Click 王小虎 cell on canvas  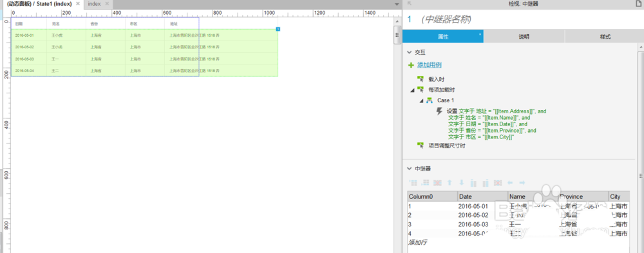66,35
